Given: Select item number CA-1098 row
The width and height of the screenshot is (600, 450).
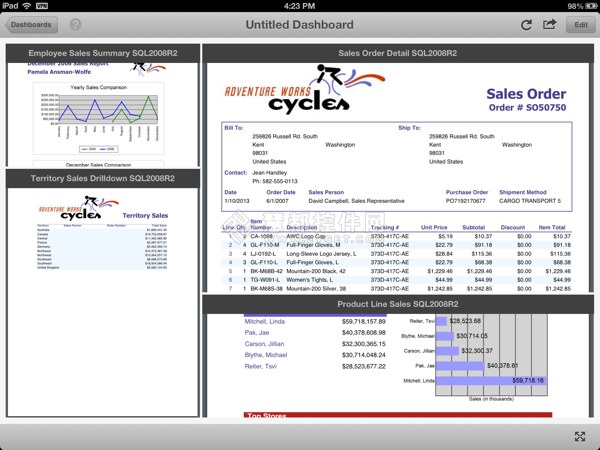Looking at the screenshot, I should (397, 236).
